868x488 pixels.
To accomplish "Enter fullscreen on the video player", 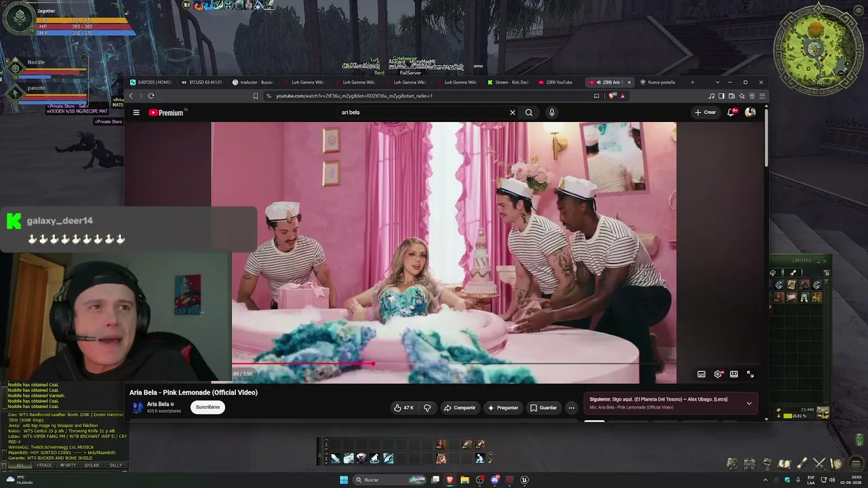I will tap(750, 374).
